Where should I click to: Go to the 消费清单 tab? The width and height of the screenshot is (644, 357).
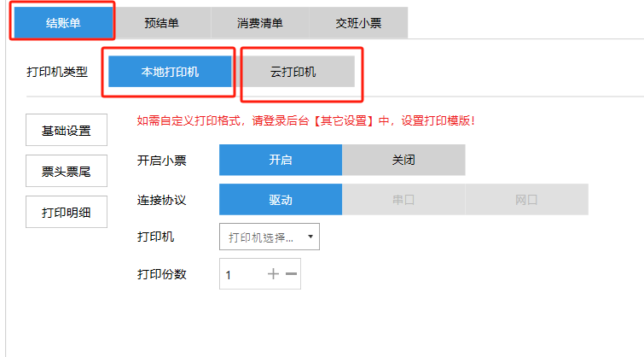point(260,23)
